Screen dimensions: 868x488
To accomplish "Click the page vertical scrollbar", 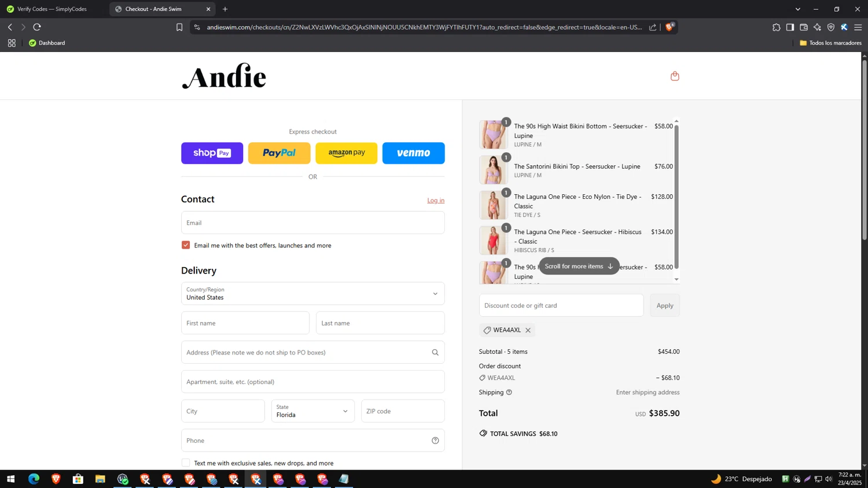I will point(865,150).
